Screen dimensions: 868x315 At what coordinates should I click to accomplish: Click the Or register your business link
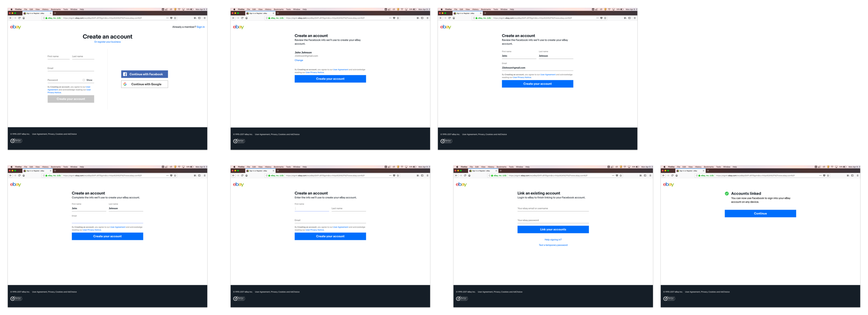[x=107, y=42]
